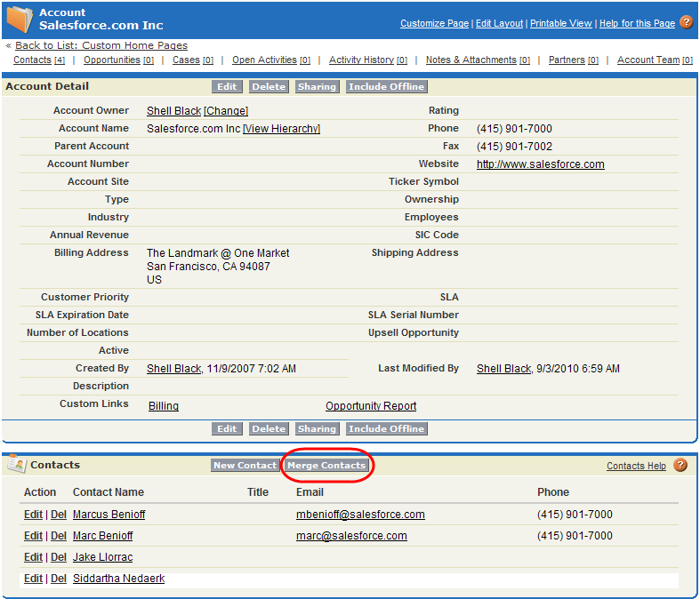Click the New Contact button

pyautogui.click(x=245, y=465)
